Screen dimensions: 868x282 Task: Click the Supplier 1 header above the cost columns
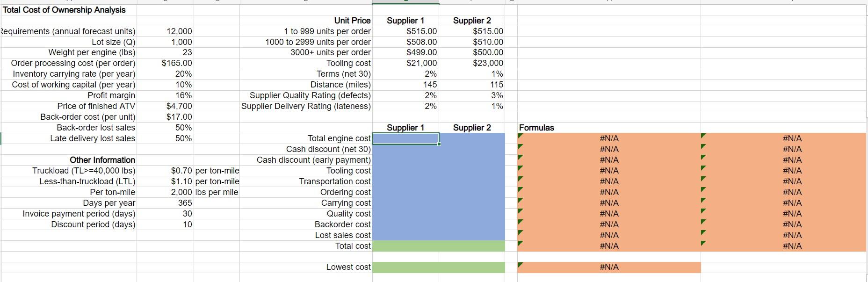tap(405, 127)
